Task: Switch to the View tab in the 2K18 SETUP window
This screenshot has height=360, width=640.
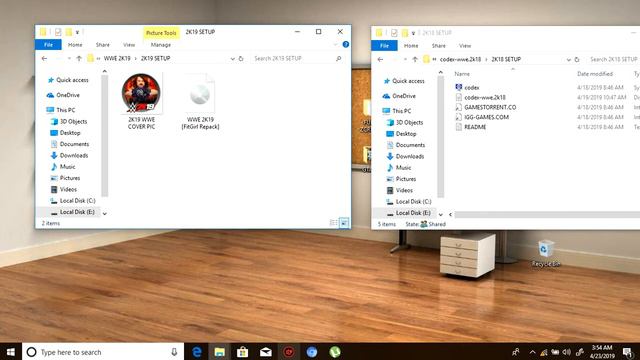Action: 465,46
